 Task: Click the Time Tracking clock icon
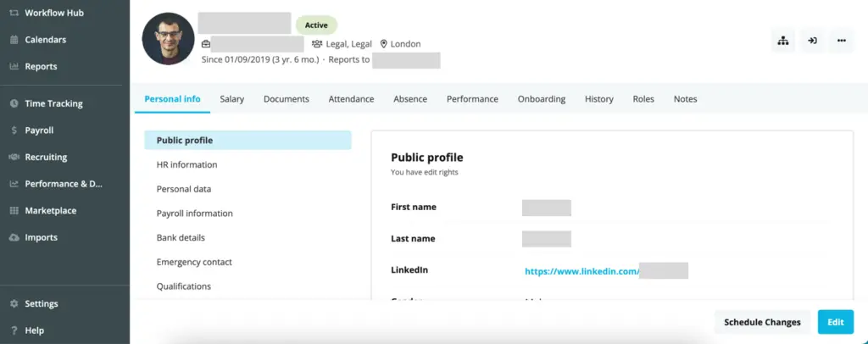14,103
